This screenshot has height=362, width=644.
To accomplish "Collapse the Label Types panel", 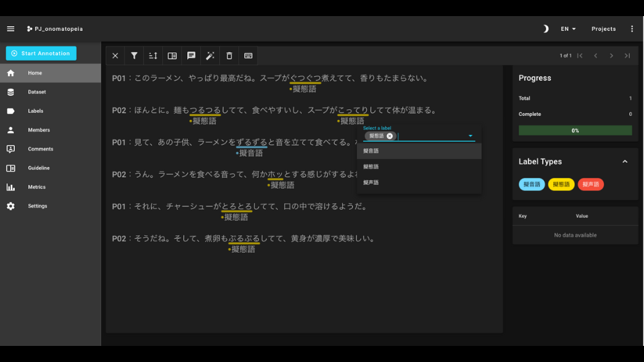I will click(625, 162).
